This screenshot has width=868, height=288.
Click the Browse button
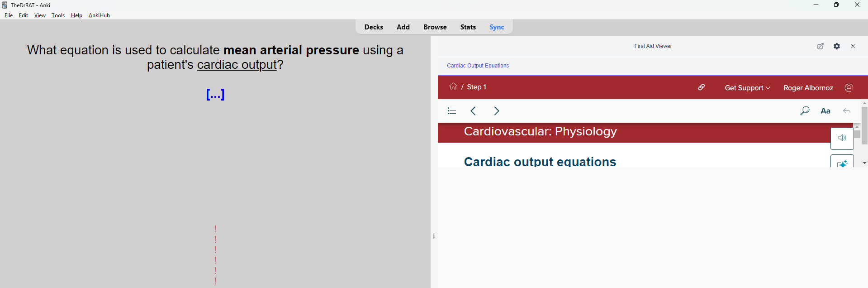tap(435, 27)
